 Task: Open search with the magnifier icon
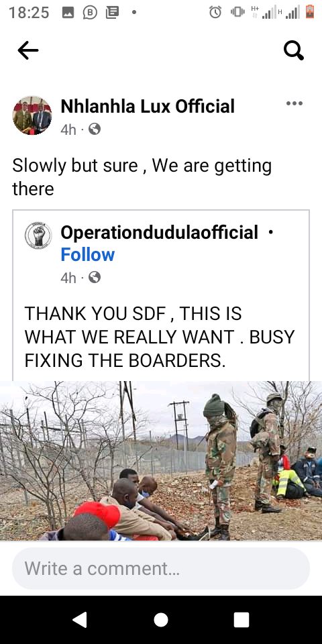point(294,51)
